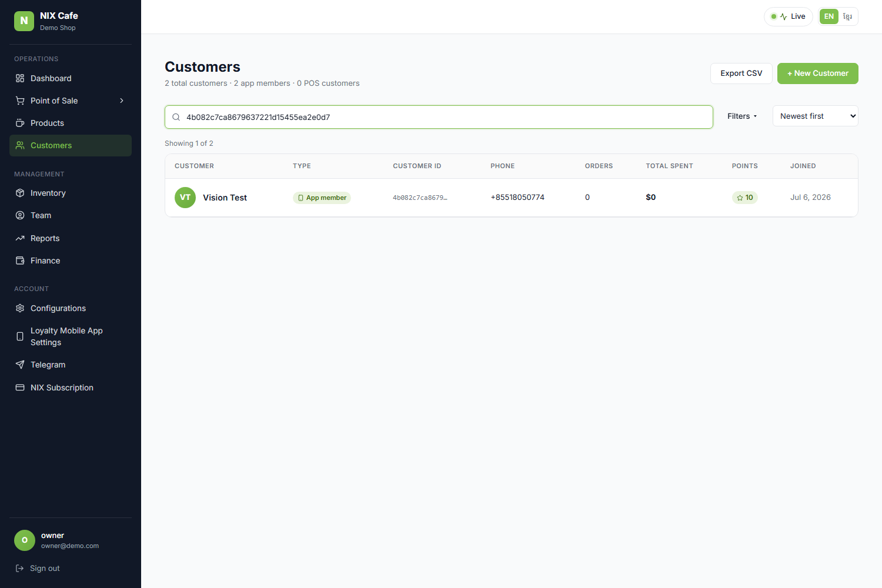Click the CUSTOMER ID column header
The height and width of the screenshot is (588, 882).
pyautogui.click(x=417, y=166)
